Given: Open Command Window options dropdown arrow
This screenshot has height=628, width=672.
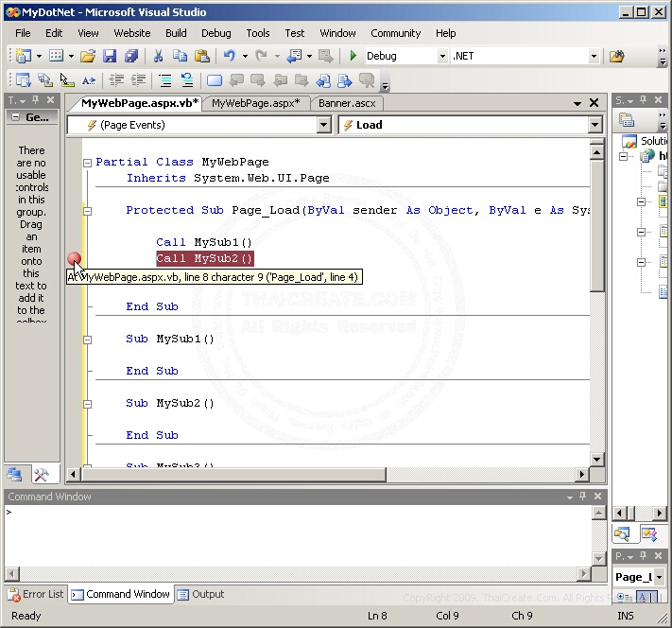Looking at the screenshot, I should pos(570,497).
